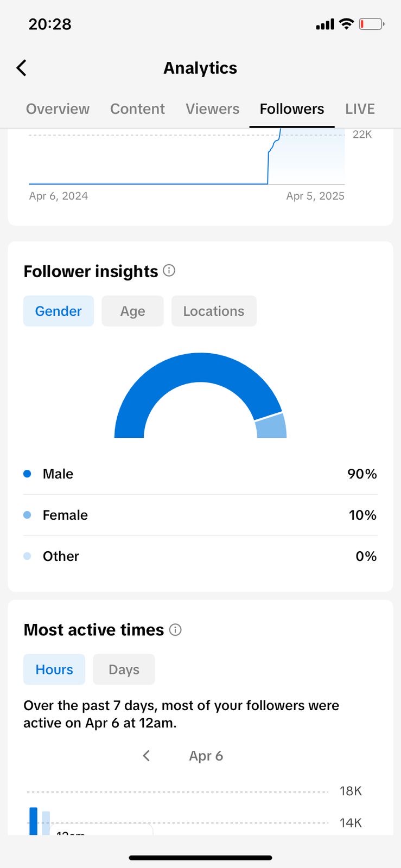Go to the LIVE tab
Screen dimensions: 401x868
pyautogui.click(x=360, y=109)
